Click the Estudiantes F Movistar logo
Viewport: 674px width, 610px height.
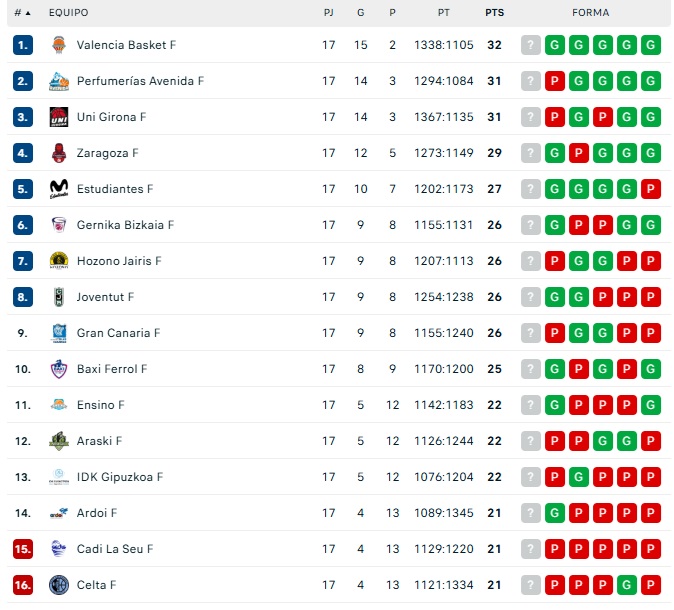[x=59, y=189]
